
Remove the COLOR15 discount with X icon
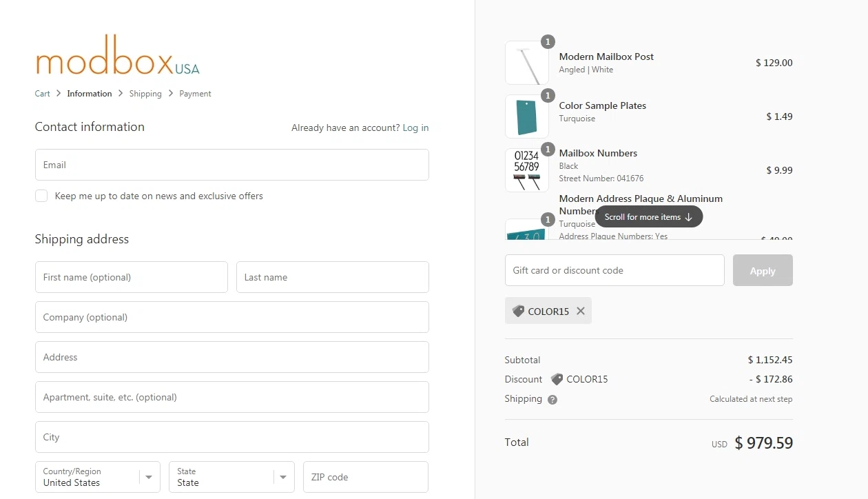point(581,311)
